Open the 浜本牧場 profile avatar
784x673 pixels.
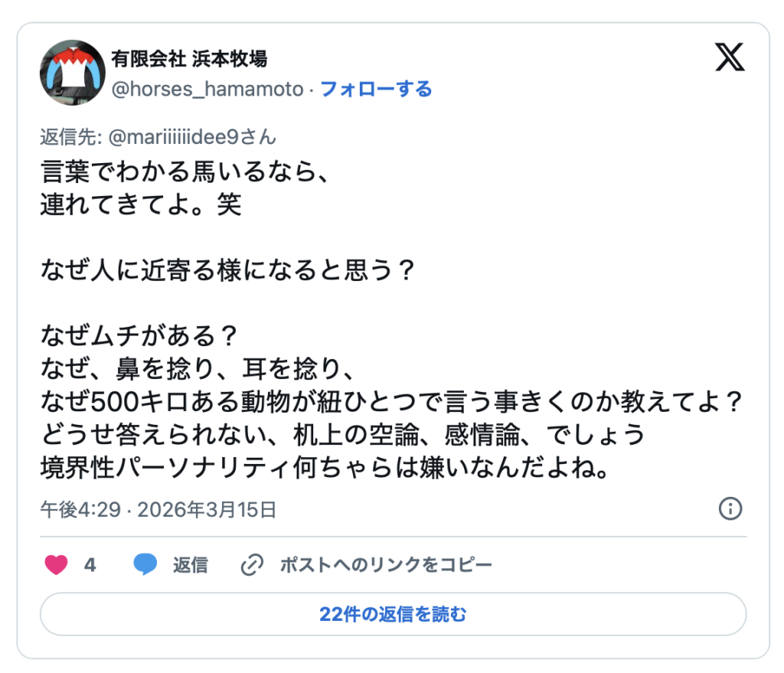73,73
